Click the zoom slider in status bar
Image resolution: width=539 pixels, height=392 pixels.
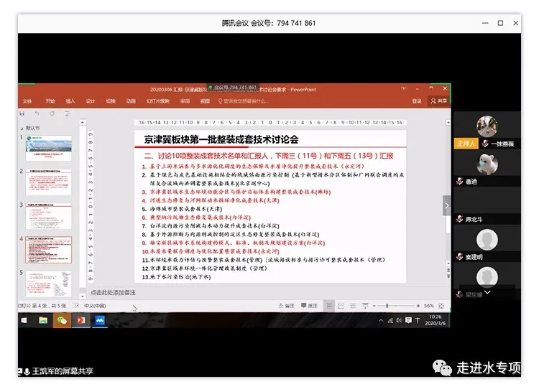[388, 306]
